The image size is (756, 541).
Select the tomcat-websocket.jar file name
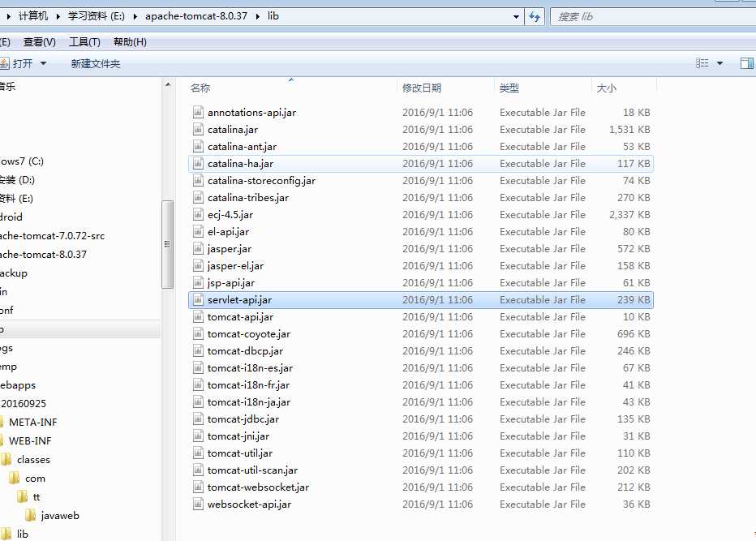tap(258, 487)
